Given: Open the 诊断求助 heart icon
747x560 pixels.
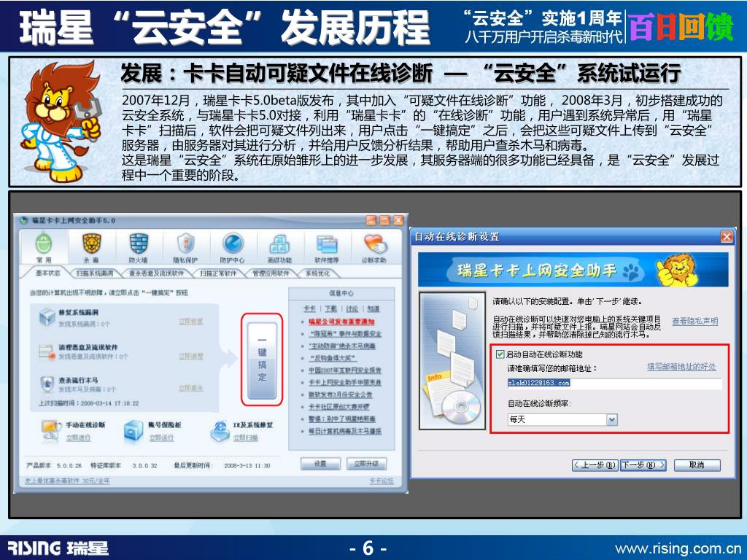Looking at the screenshot, I should [x=374, y=244].
